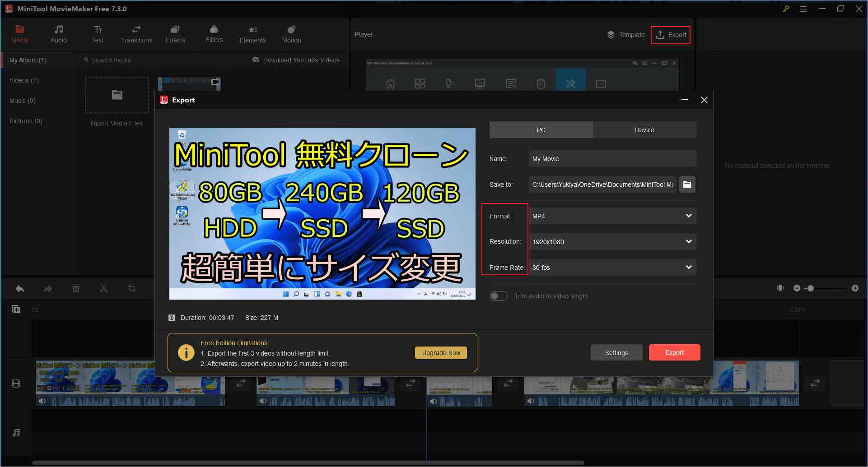Screen dimensions: 868x467
Task: Browse save folder with folder icon
Action: 687,185
